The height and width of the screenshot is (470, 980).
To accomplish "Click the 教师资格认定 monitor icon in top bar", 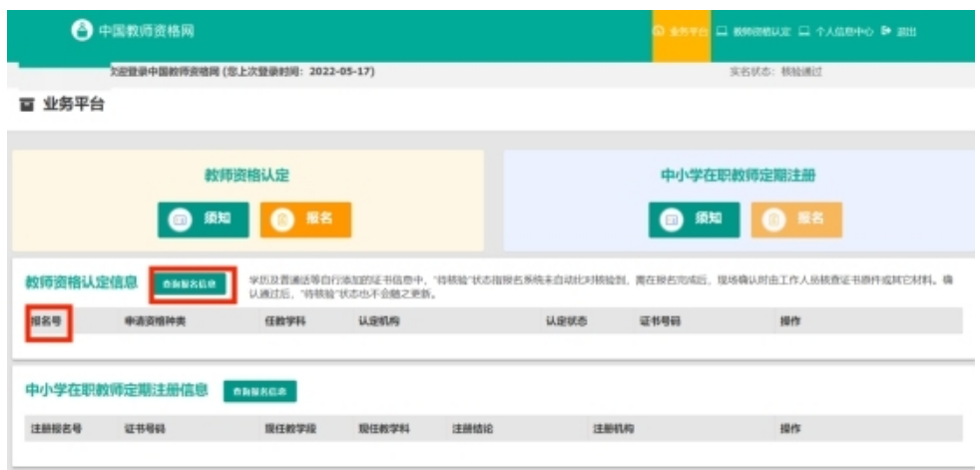I will pos(721,32).
